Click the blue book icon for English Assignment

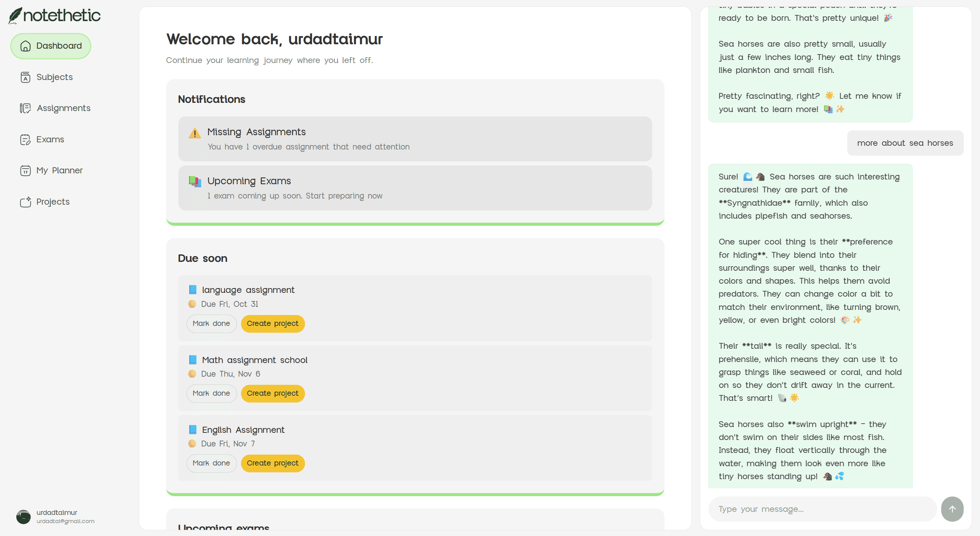click(193, 430)
